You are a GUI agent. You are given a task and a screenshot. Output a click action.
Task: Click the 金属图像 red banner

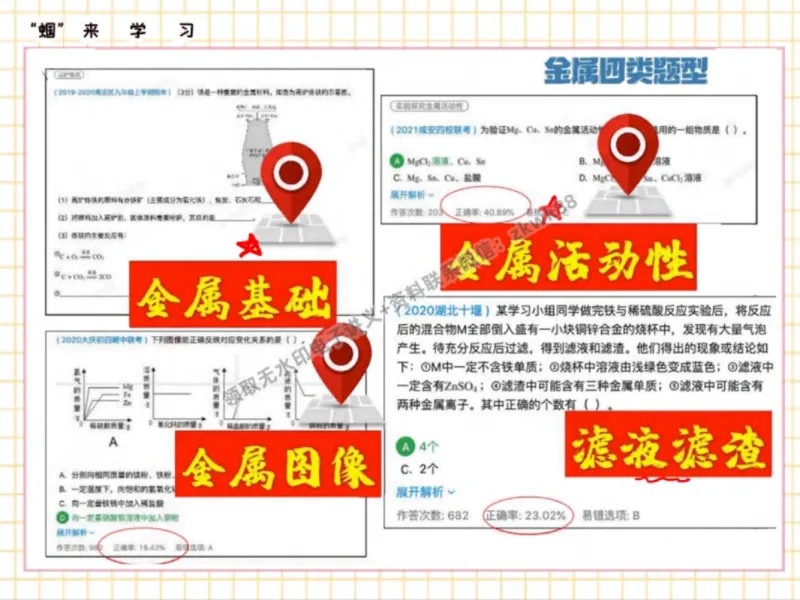278,464
